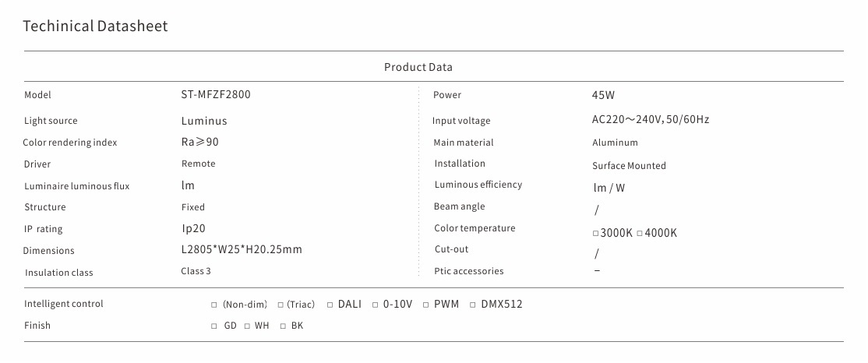Viewport: 868px width, 363px height.
Task: Click the Techinical Datasheet heading
Action: click(95, 26)
